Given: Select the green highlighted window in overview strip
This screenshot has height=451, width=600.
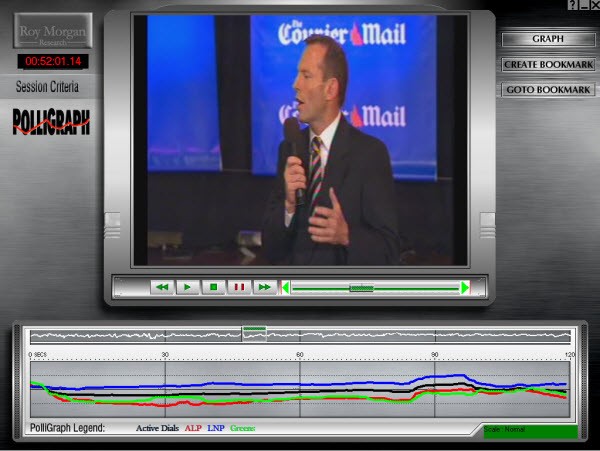Looking at the screenshot, I should point(254,334).
